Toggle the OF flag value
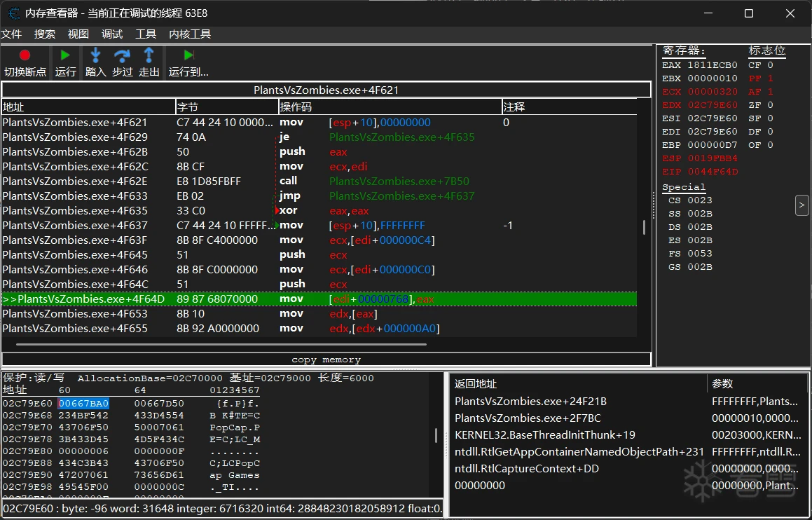This screenshot has height=520, width=812. tap(770, 145)
